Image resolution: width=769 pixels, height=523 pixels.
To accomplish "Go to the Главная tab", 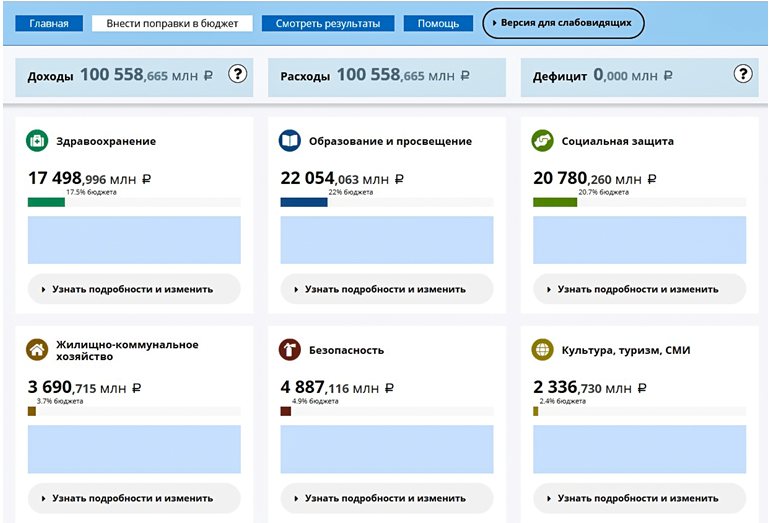I will coord(49,23).
